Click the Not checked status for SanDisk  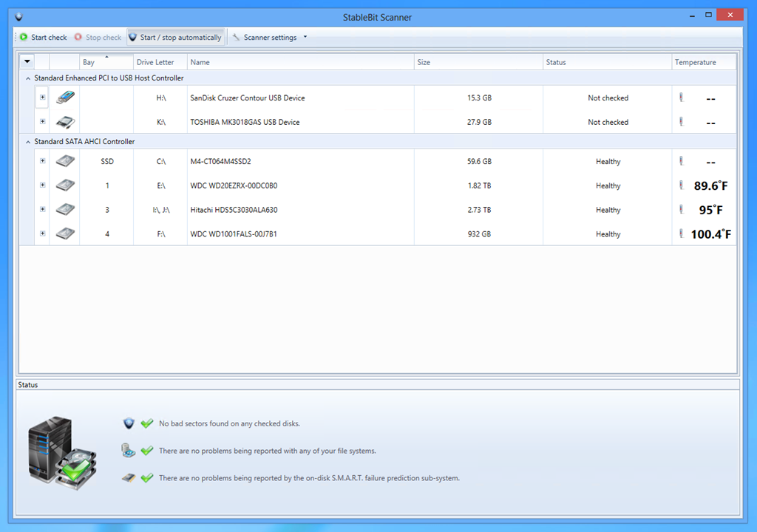608,98
